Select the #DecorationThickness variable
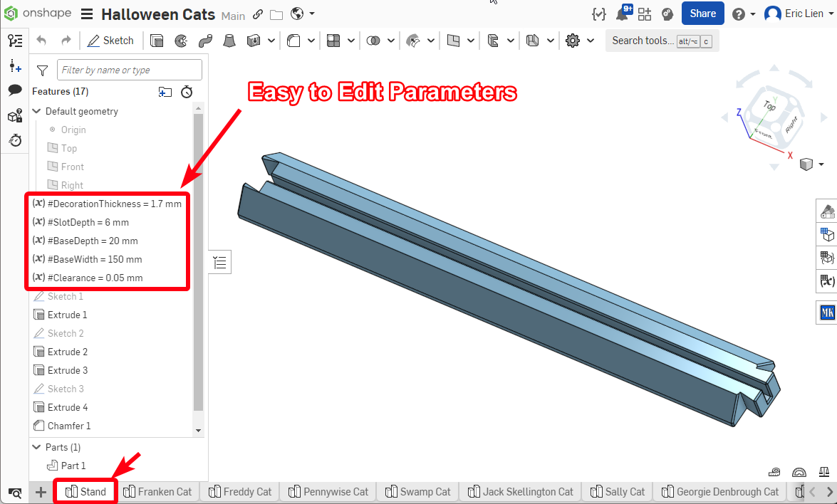 click(x=107, y=204)
